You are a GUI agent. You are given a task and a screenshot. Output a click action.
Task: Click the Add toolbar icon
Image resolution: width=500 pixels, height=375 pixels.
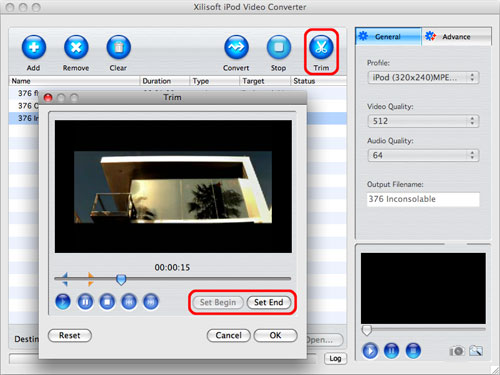coord(34,47)
